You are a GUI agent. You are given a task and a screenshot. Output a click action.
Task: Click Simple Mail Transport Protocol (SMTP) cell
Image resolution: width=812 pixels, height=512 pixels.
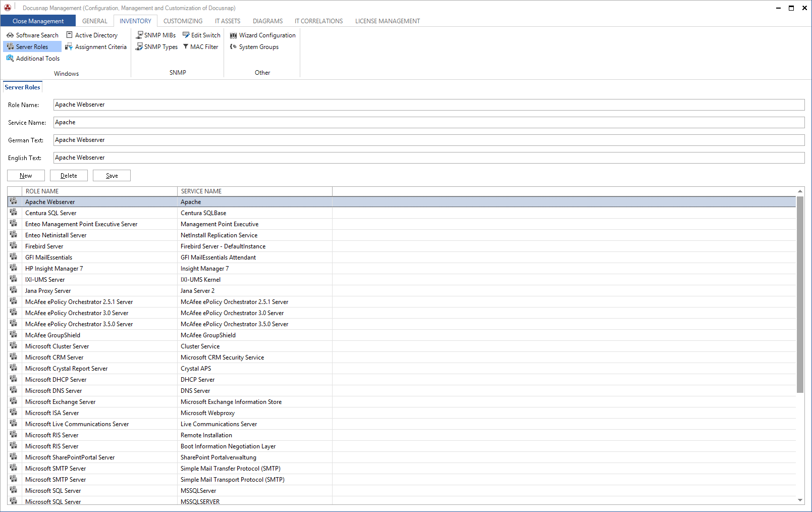tap(255, 480)
